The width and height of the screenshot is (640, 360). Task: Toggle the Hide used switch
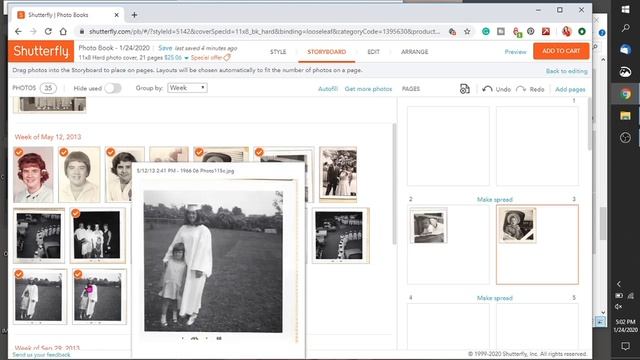(113, 88)
